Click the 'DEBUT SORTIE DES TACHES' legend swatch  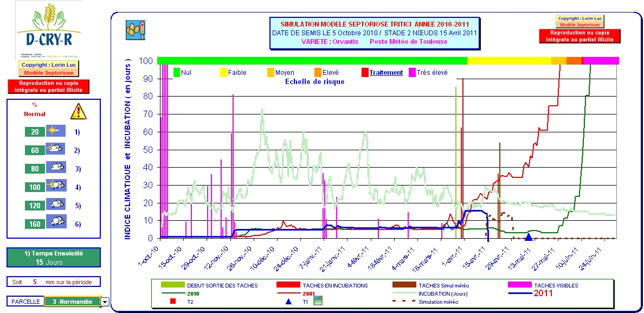tap(172, 285)
